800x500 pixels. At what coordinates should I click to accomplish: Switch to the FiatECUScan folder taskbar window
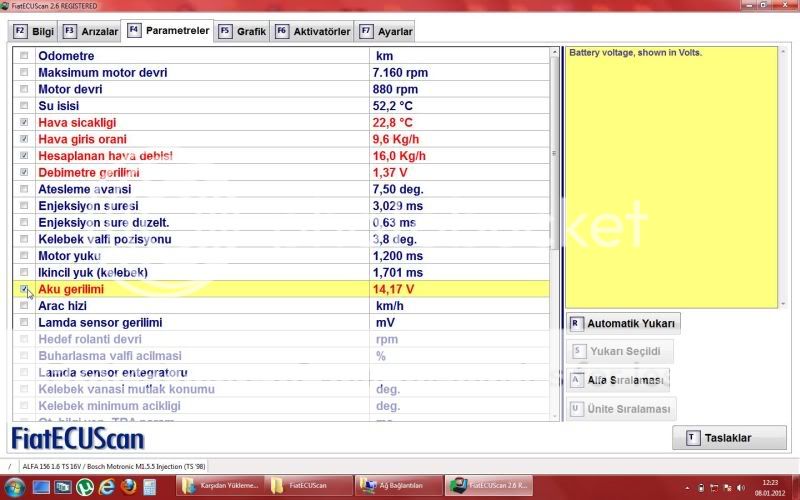tap(309, 486)
